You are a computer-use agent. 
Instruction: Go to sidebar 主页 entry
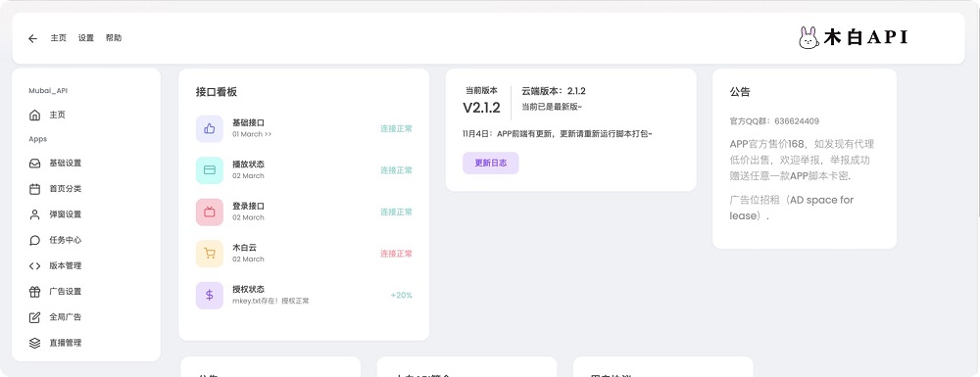coord(58,115)
